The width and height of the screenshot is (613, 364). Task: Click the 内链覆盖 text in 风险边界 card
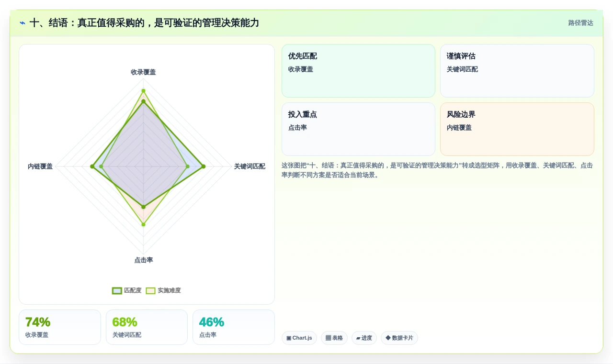tap(459, 128)
